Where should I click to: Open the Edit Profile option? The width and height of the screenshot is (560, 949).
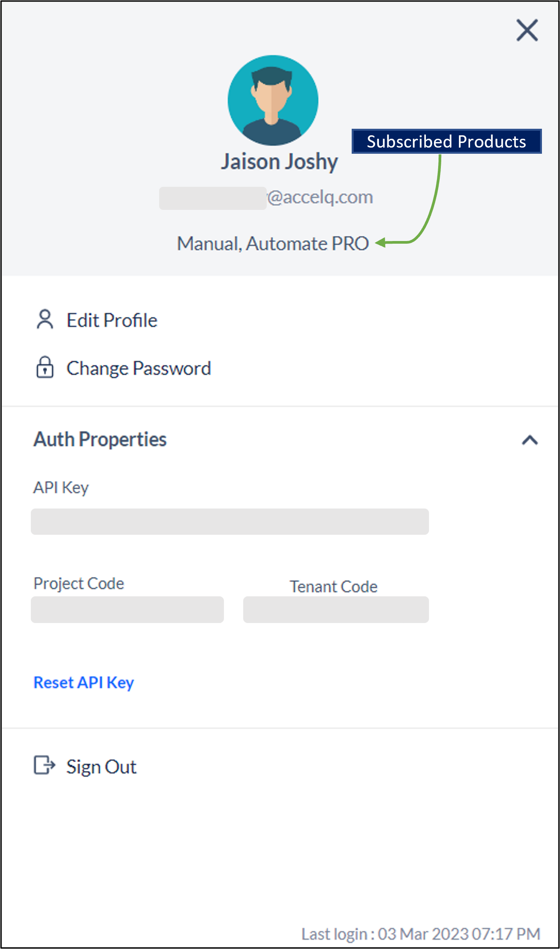[112, 320]
